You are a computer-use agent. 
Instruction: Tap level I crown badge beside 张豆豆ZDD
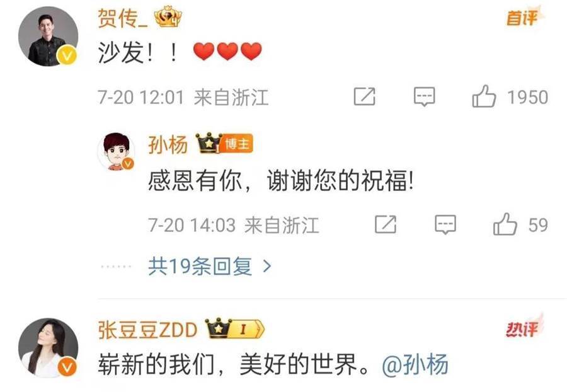click(x=235, y=328)
